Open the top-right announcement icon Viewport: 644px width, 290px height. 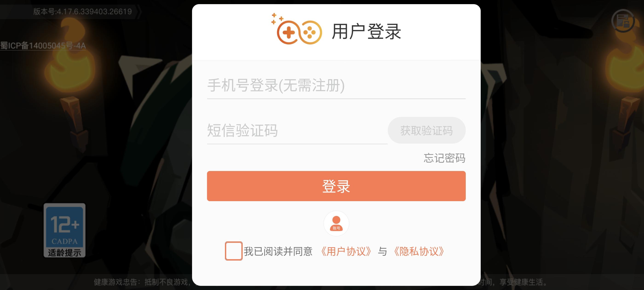(x=623, y=21)
